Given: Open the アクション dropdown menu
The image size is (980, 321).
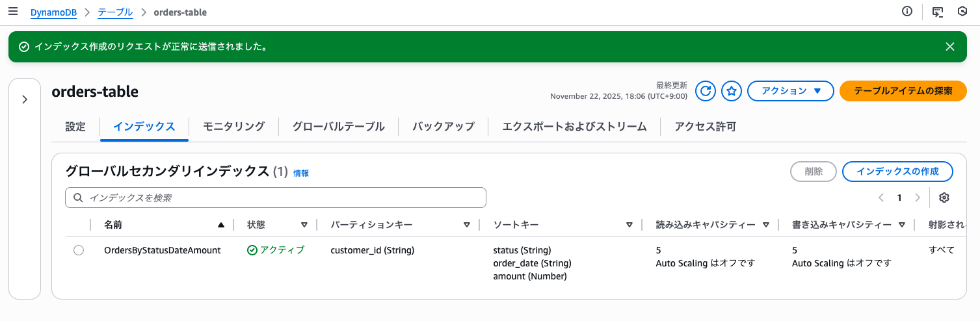Looking at the screenshot, I should [791, 91].
